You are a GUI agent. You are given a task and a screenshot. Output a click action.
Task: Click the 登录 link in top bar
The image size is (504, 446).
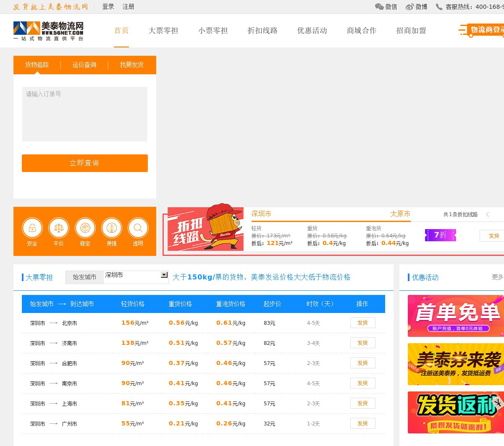point(108,7)
